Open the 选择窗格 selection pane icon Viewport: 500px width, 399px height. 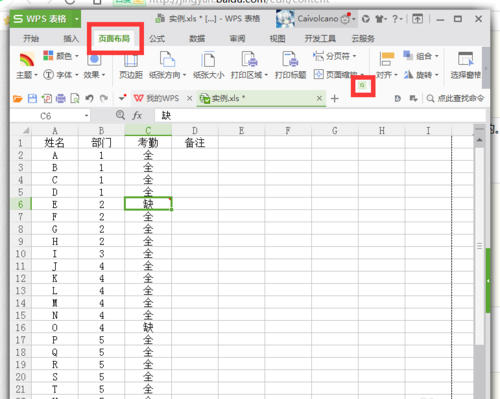click(466, 59)
